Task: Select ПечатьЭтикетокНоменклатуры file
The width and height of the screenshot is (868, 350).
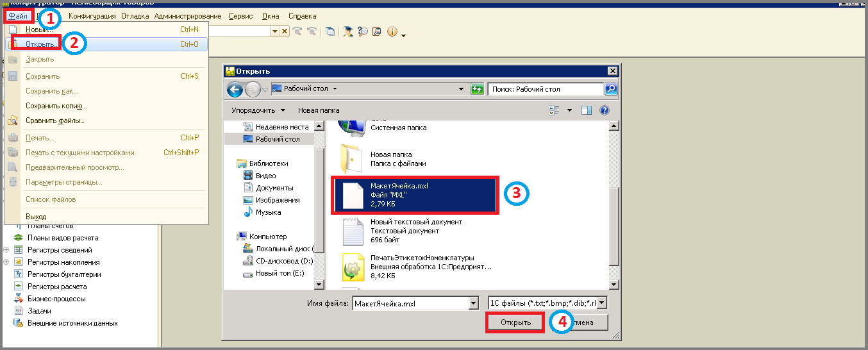Action: click(415, 267)
